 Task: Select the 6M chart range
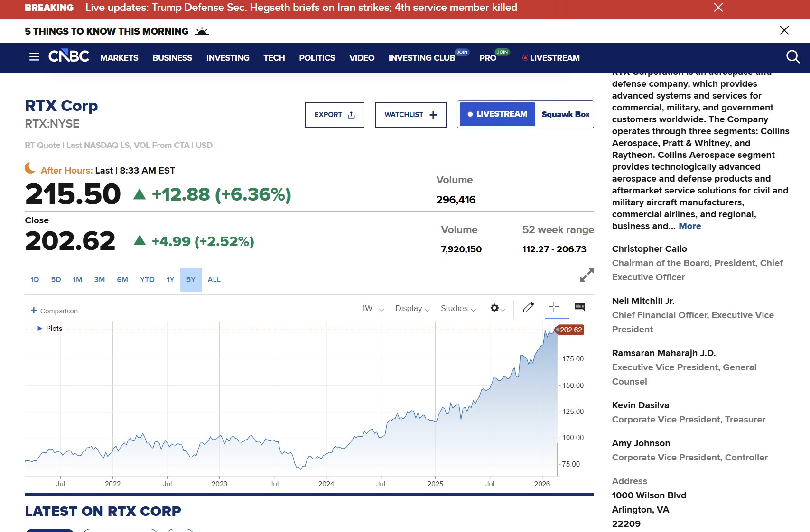pos(122,280)
